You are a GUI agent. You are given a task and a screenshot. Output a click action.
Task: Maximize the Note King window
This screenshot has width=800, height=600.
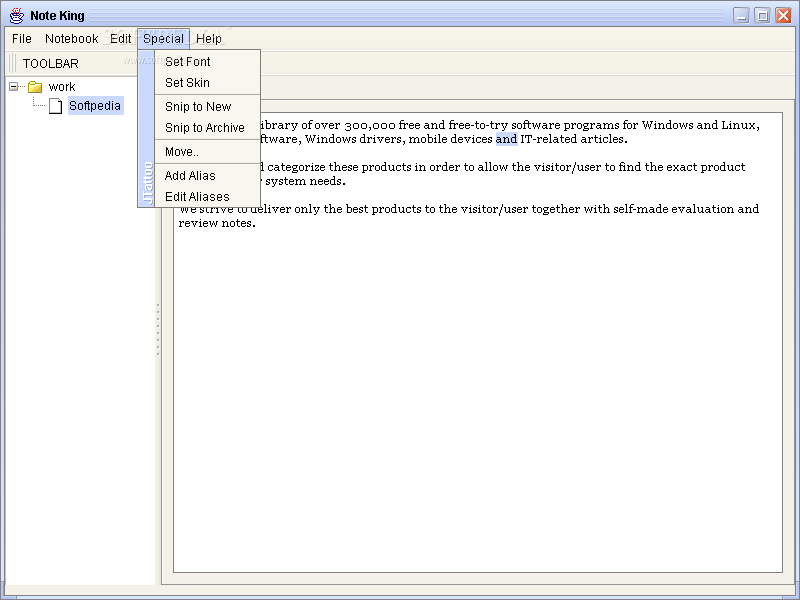click(x=762, y=15)
